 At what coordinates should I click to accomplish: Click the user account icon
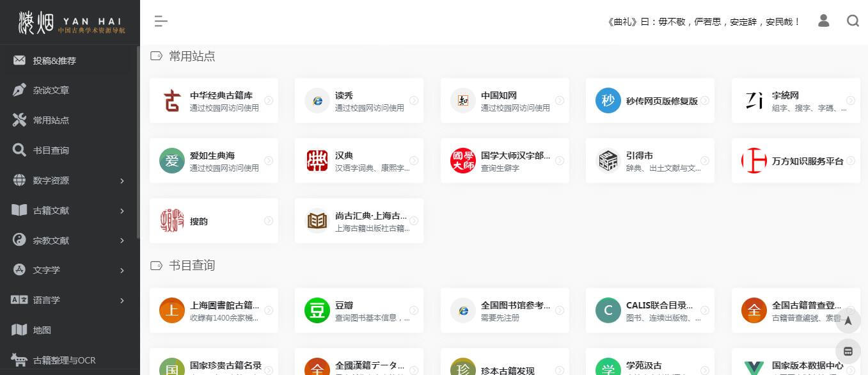[x=823, y=21]
